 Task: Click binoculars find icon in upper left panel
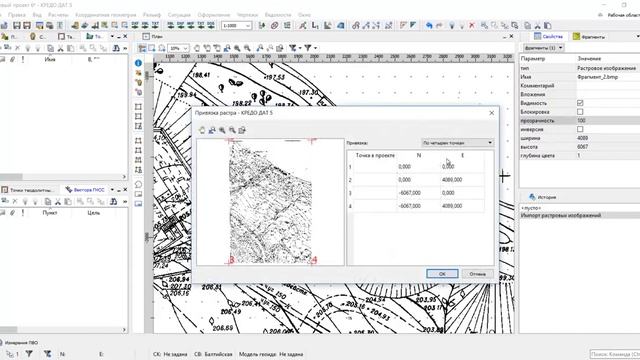(x=116, y=48)
